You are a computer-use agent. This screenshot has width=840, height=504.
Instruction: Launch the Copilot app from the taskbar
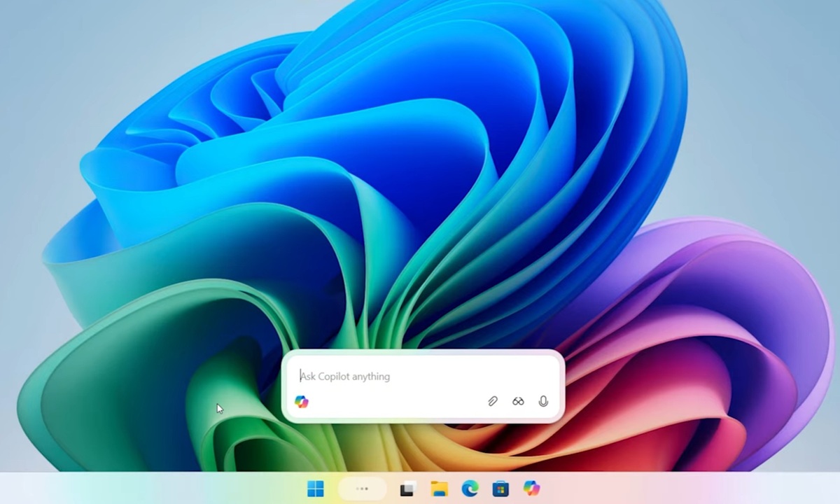pyautogui.click(x=531, y=489)
